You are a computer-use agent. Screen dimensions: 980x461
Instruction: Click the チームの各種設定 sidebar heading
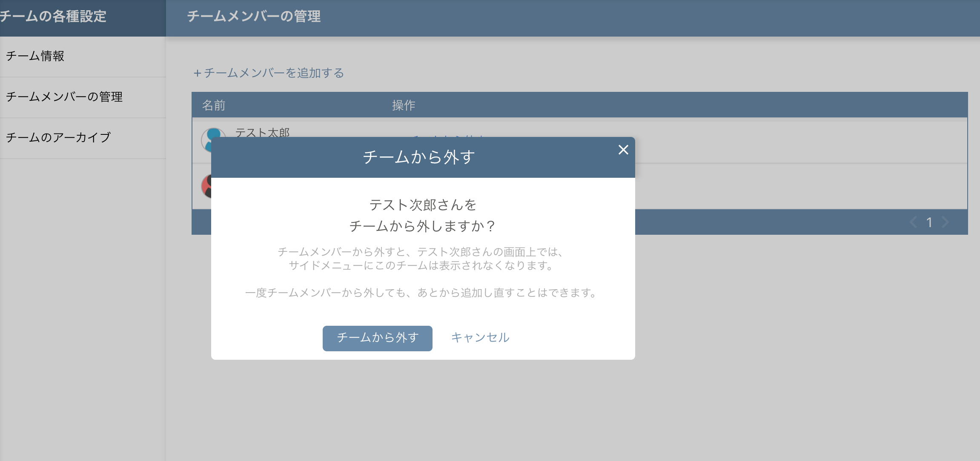tap(53, 17)
